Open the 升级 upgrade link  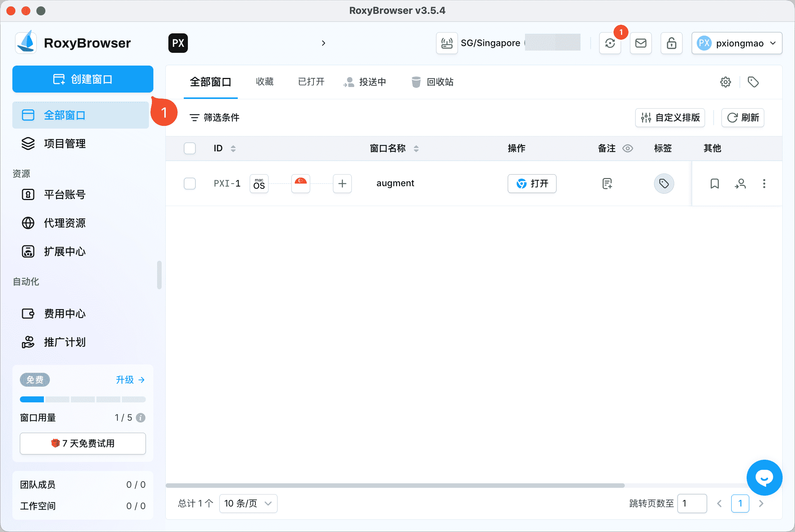129,380
